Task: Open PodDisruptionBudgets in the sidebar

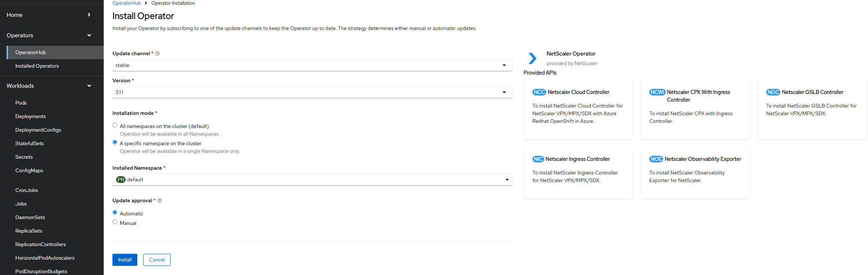Action: pyautogui.click(x=55, y=271)
